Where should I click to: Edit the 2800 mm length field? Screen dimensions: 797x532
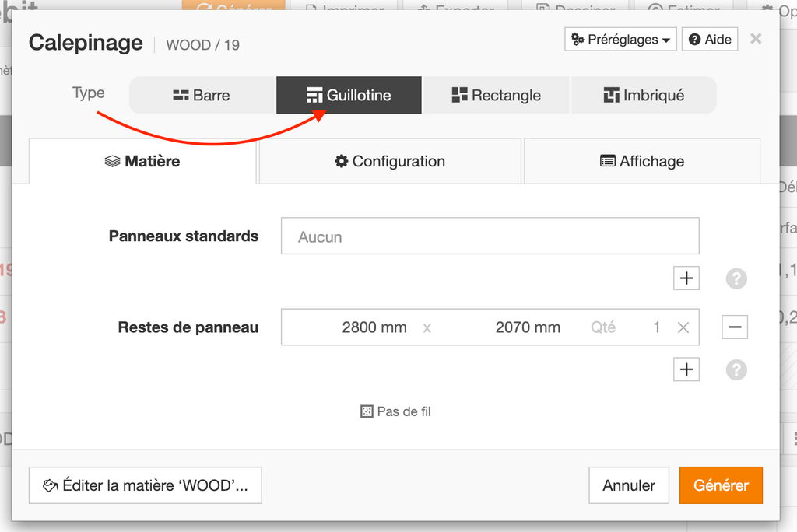(354, 327)
